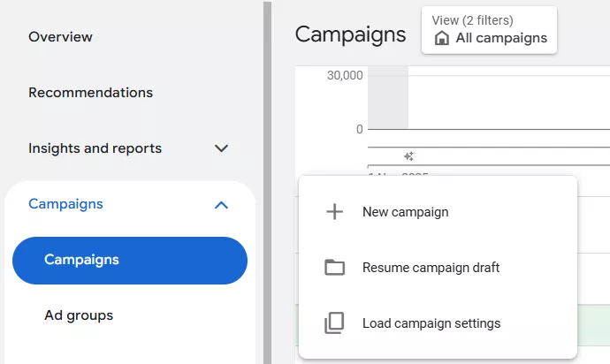Image resolution: width=610 pixels, height=364 pixels.
Task: Select New campaign from the popup menu
Action: (x=405, y=212)
